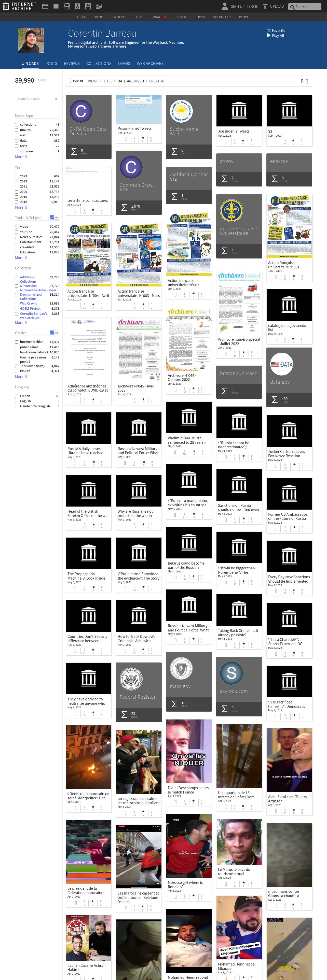Switch to the Web Archives tab
The width and height of the screenshot is (327, 980).
[150, 64]
